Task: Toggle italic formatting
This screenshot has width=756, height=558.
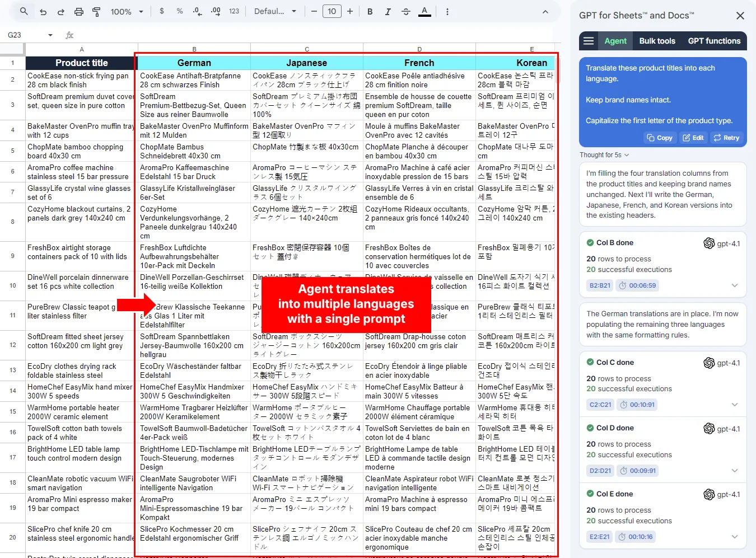Action: pos(388,11)
